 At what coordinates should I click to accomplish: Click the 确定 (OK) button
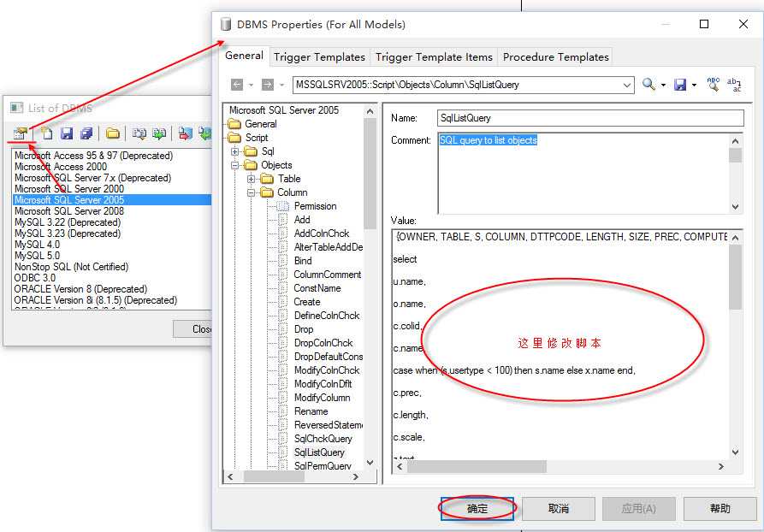477,509
